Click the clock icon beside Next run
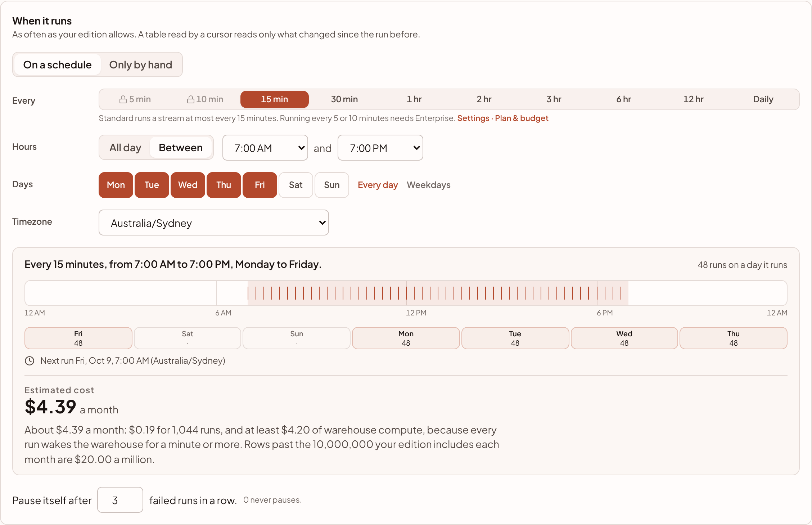 pyautogui.click(x=30, y=361)
